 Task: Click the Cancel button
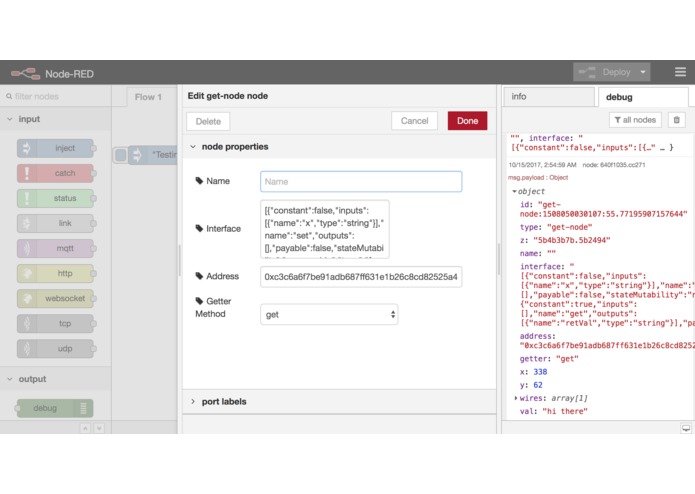coord(414,121)
